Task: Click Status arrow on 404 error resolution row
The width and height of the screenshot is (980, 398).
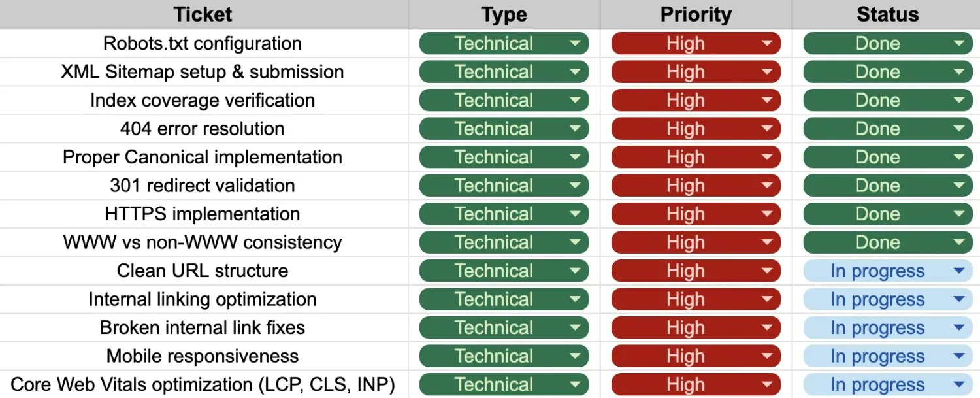Action: click(958, 129)
